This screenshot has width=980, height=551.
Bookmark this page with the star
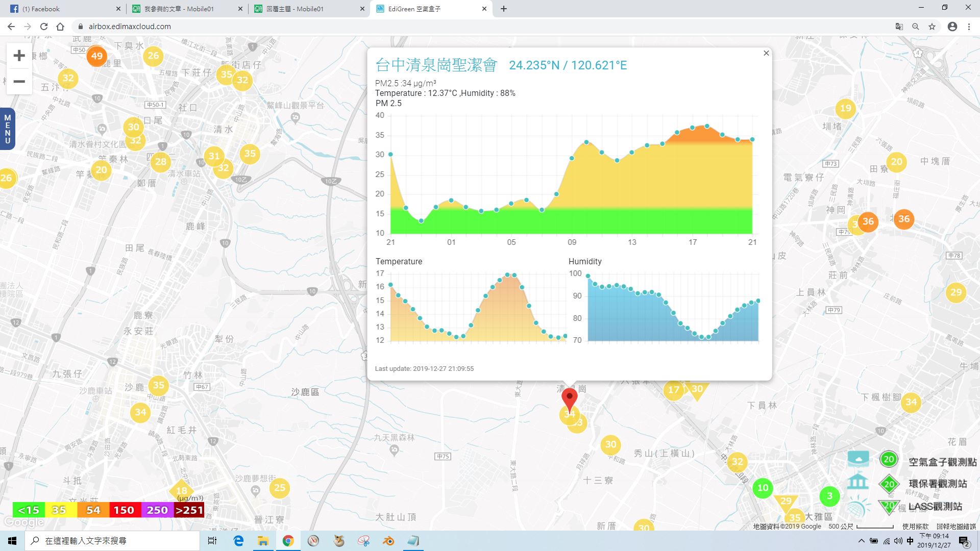tap(932, 27)
